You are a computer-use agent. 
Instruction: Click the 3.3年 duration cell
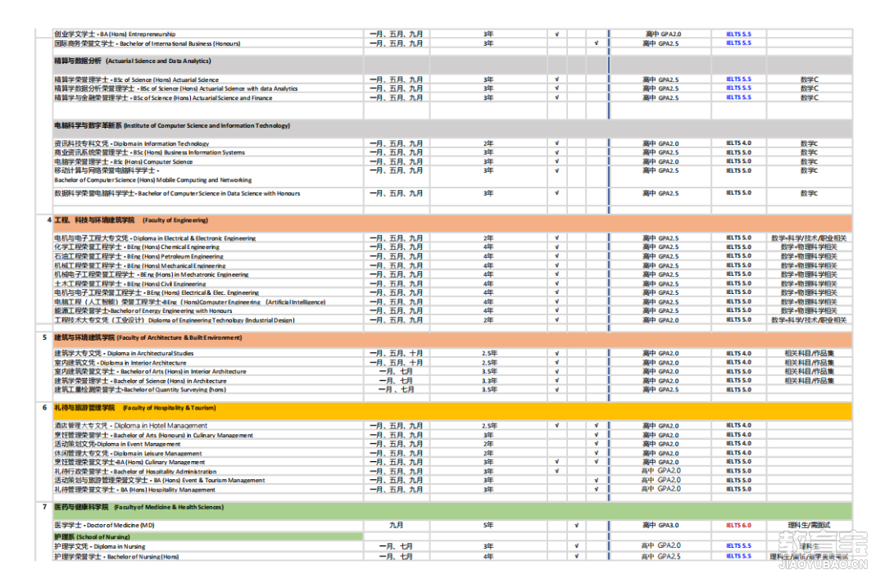[488, 381]
